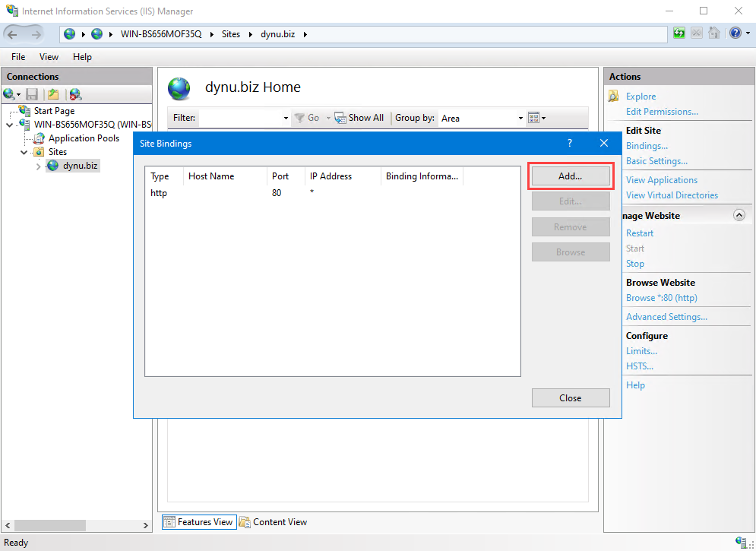Click the first globe in address breadcrumb
The height and width of the screenshot is (551, 756).
70,33
